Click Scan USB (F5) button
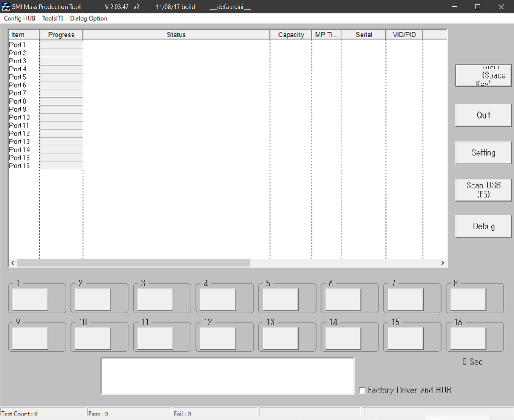Image resolution: width=514 pixels, height=420 pixels. (x=484, y=190)
